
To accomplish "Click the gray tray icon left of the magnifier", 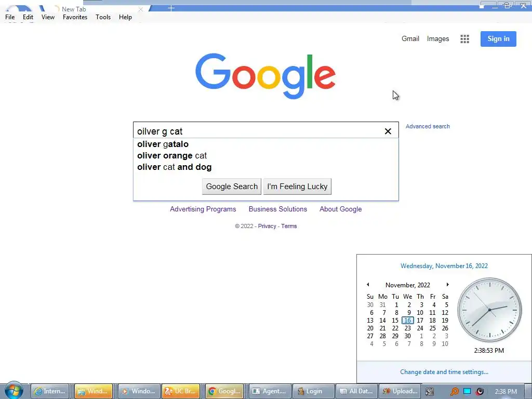I will [430, 392].
